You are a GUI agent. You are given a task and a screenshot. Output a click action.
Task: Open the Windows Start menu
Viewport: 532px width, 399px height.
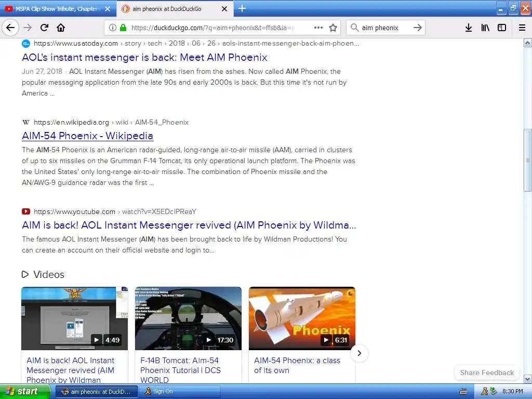pos(24,392)
